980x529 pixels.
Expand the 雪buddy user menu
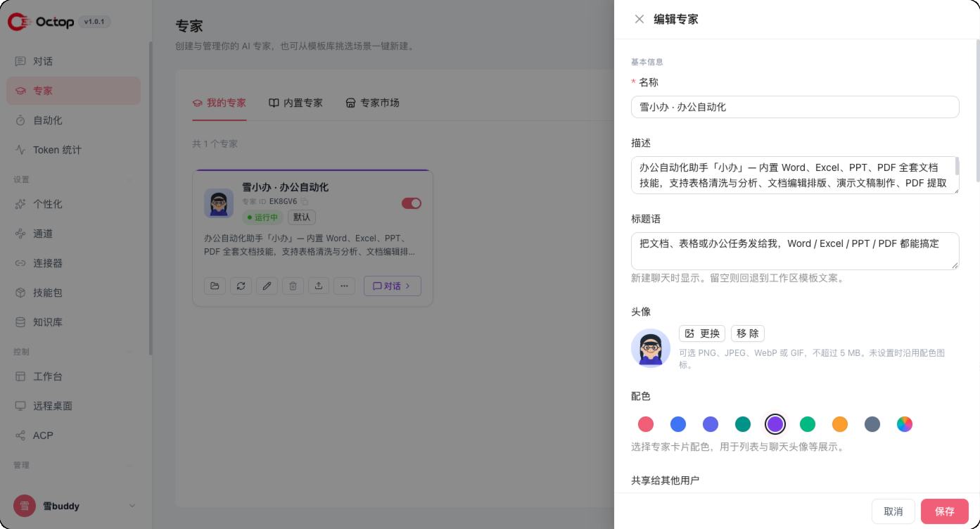click(132, 506)
